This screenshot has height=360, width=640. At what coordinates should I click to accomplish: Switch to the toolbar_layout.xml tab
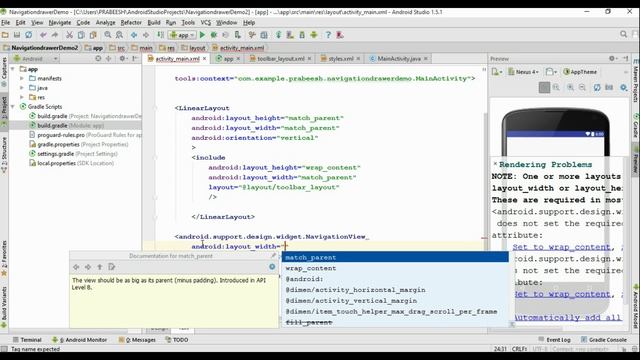click(x=281, y=59)
